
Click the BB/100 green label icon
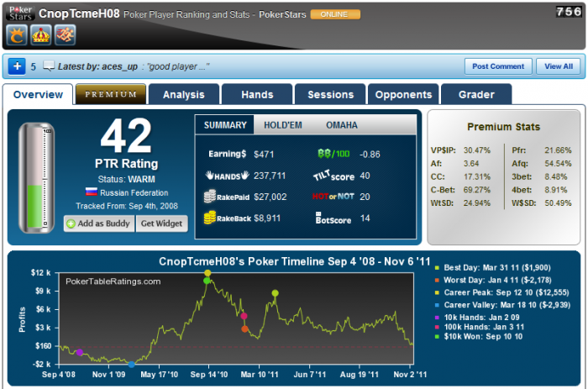pos(333,154)
